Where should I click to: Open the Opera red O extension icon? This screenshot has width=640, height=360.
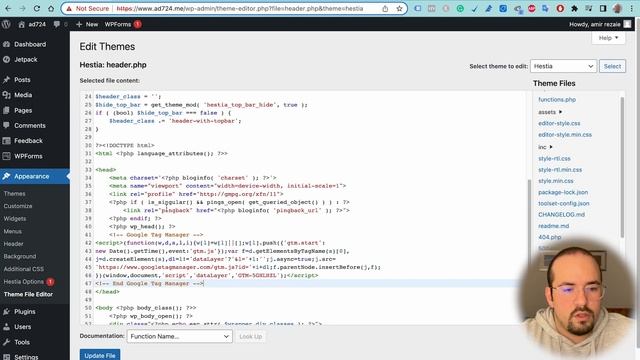(560, 8)
